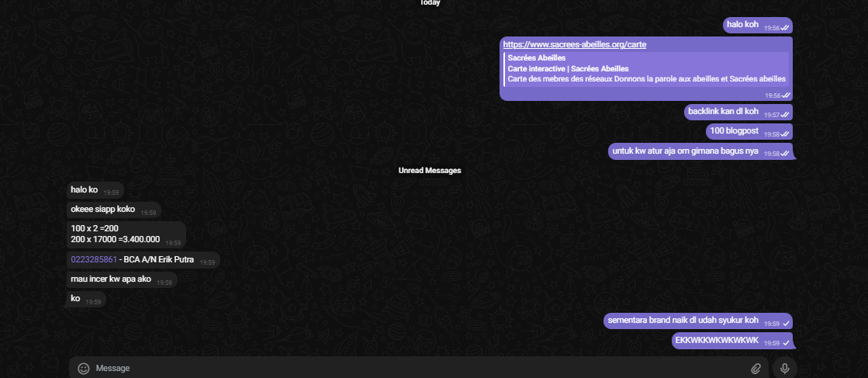Select the 'untuk kw atur aja' message
The image size is (868, 378).
pyautogui.click(x=685, y=151)
